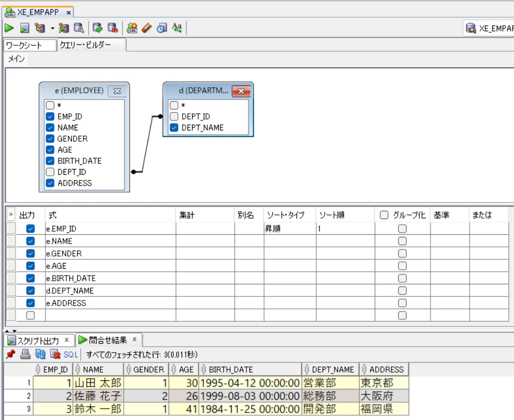The width and height of the screenshot is (514, 420).
Task: Click the To Upper/Lower/InitCap Aa icon
Action: pos(177,28)
